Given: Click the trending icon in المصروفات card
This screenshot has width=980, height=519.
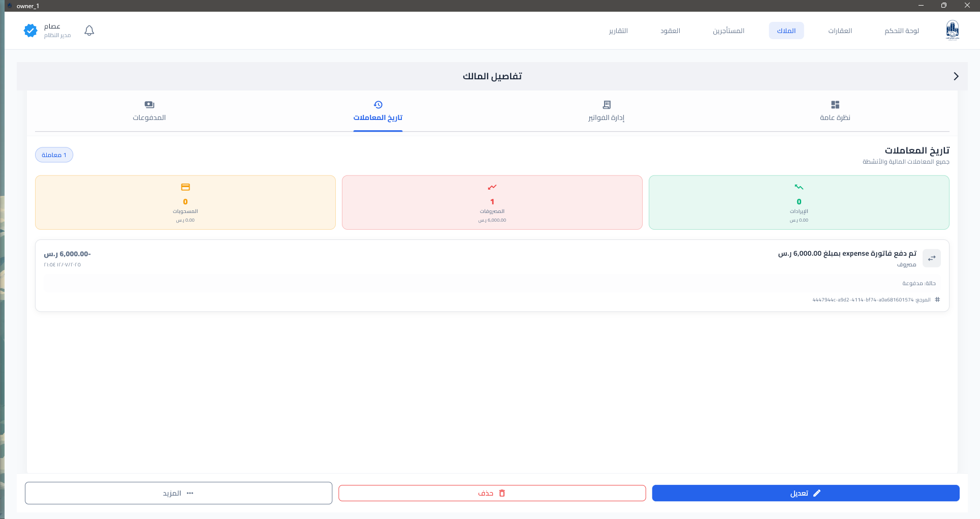Looking at the screenshot, I should pyautogui.click(x=492, y=187).
